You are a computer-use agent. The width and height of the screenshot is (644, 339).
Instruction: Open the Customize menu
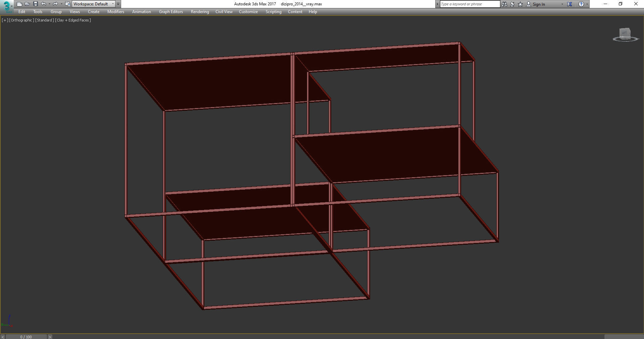[248, 12]
